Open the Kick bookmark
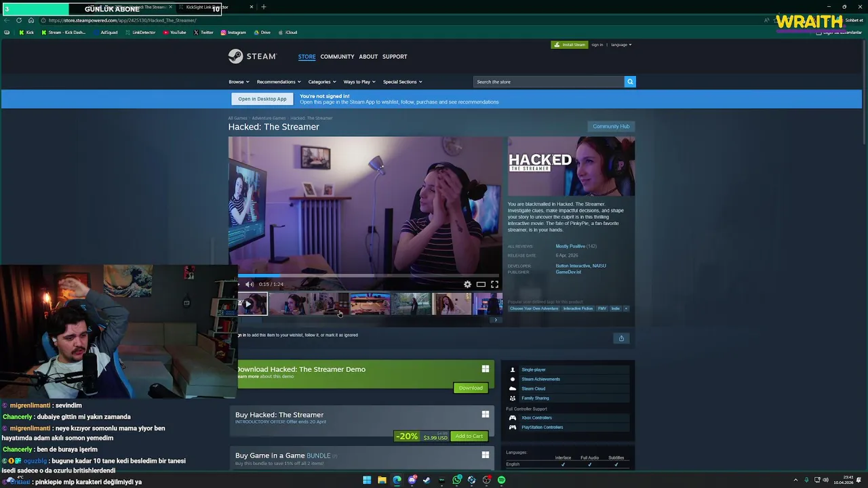The height and width of the screenshot is (488, 868). click(26, 33)
